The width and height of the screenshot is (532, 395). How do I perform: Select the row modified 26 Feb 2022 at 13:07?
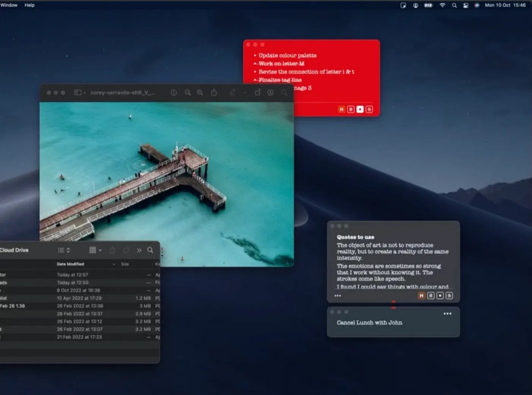(x=79, y=329)
